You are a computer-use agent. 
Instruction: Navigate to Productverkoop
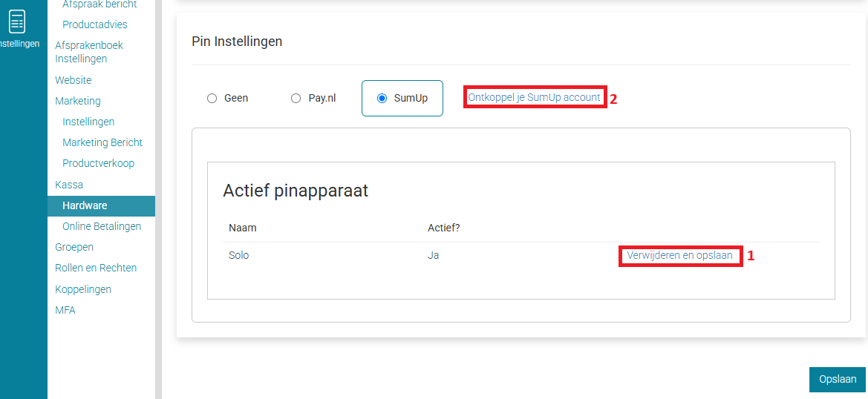[98, 163]
